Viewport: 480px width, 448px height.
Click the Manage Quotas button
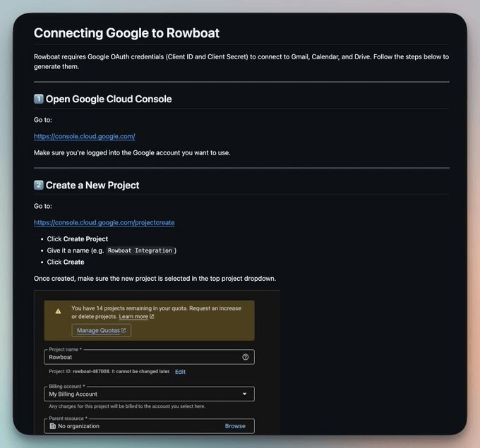click(102, 330)
